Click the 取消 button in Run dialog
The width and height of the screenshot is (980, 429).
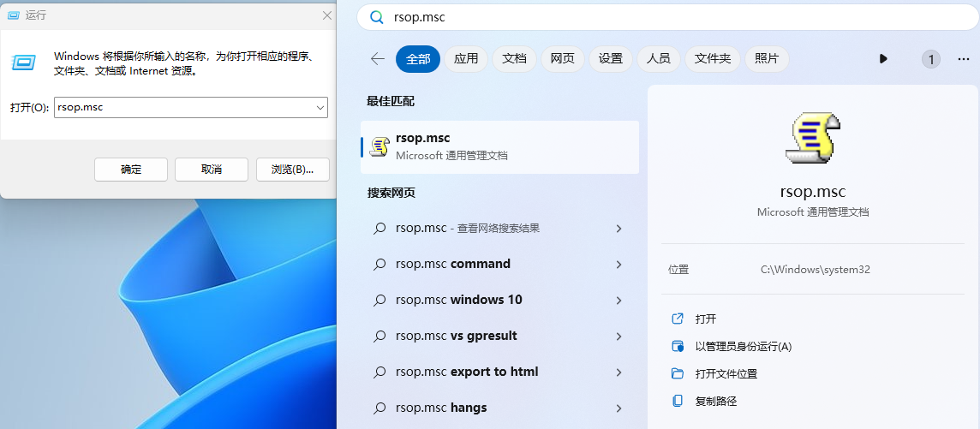pyautogui.click(x=212, y=170)
